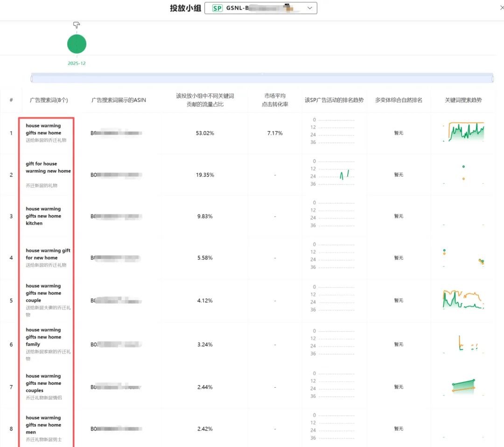Viewport: 504px width, 447px height.
Task: Open the 投放小组 GSNL campaign dropdown
Action: [310, 8]
